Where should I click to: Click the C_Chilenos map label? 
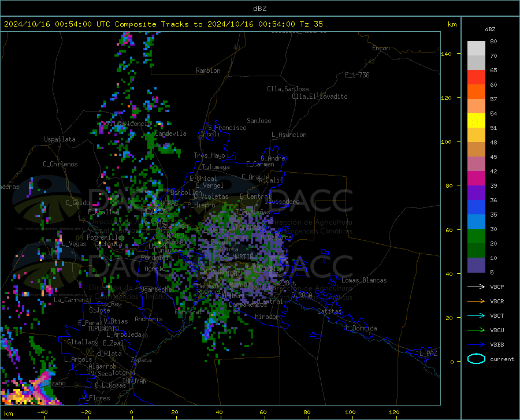click(60, 164)
